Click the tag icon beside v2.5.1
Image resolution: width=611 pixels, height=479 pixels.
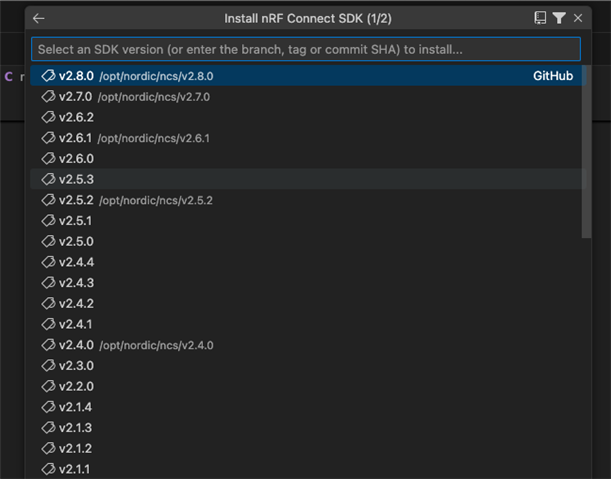[48, 221]
